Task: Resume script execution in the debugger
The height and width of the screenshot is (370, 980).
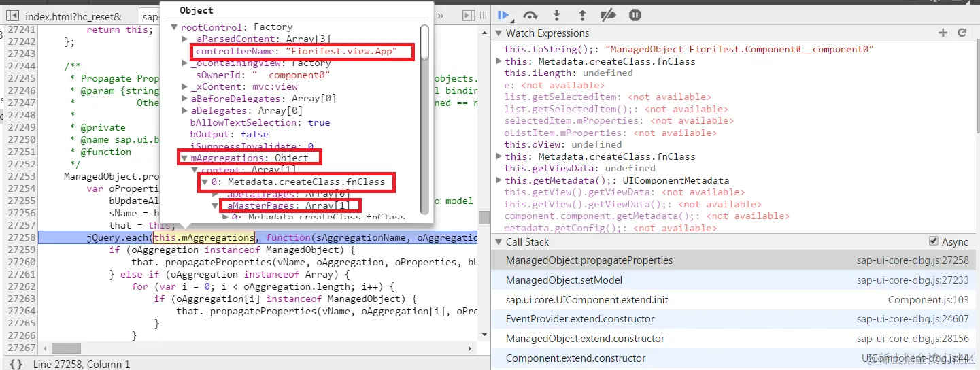Action: 504,15
